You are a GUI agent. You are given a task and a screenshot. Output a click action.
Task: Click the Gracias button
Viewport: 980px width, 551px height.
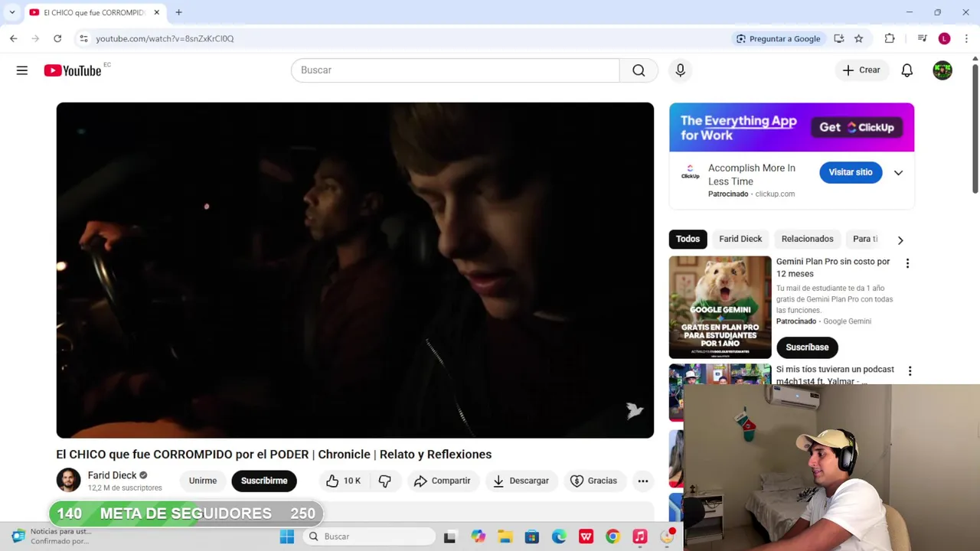[x=593, y=481]
